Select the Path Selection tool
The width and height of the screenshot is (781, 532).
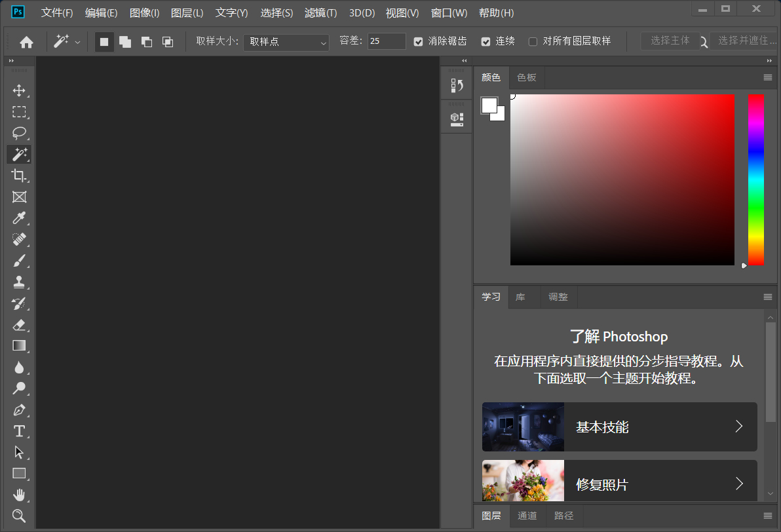pyautogui.click(x=20, y=452)
